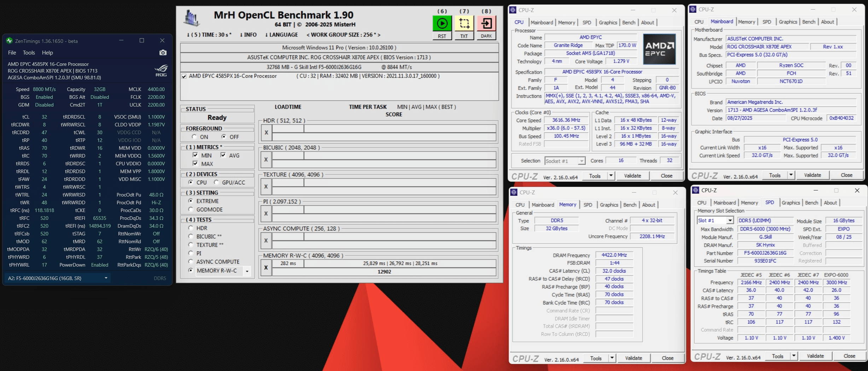Click the X icon beside the PI result row
868x371 pixels.
coord(266,213)
